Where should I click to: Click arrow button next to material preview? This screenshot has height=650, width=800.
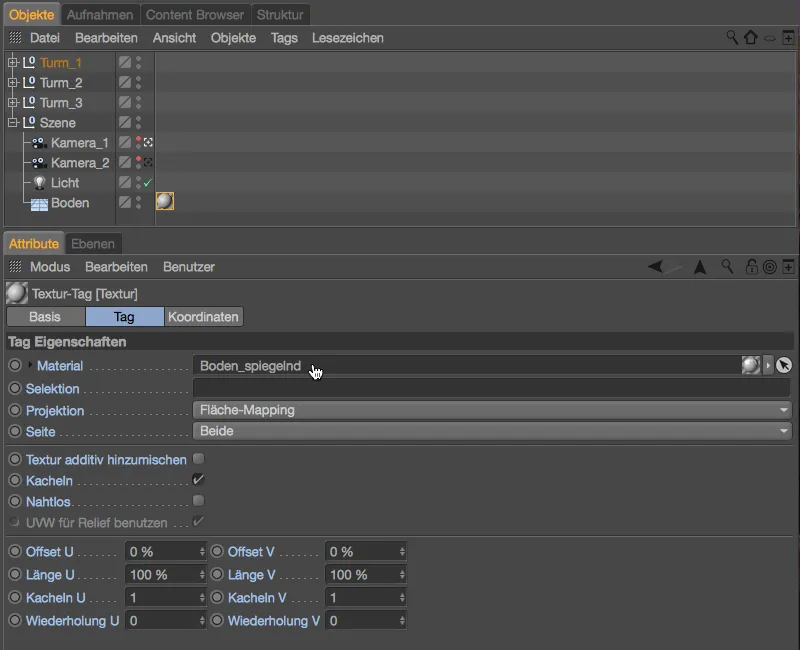pyautogui.click(x=768, y=365)
